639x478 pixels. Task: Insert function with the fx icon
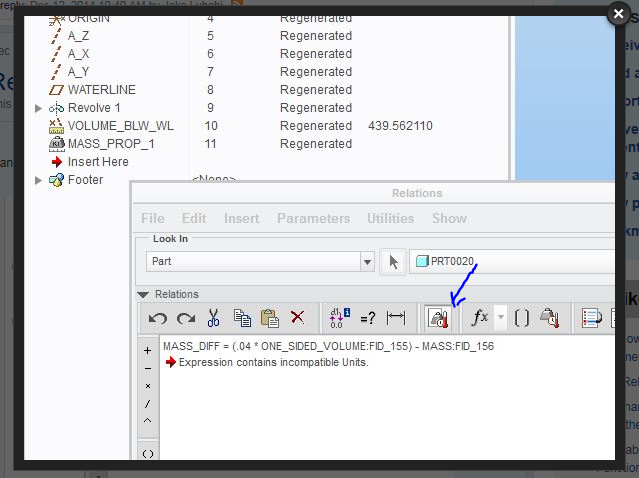[479, 317]
